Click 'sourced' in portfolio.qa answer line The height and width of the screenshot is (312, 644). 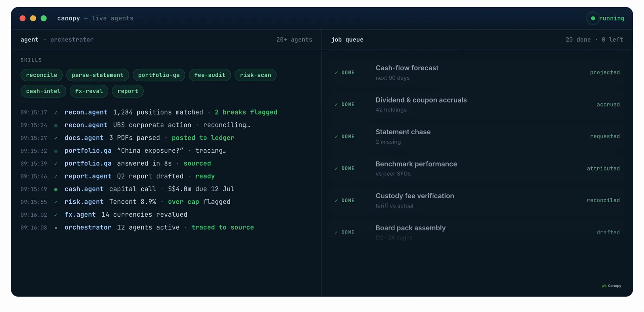(197, 164)
